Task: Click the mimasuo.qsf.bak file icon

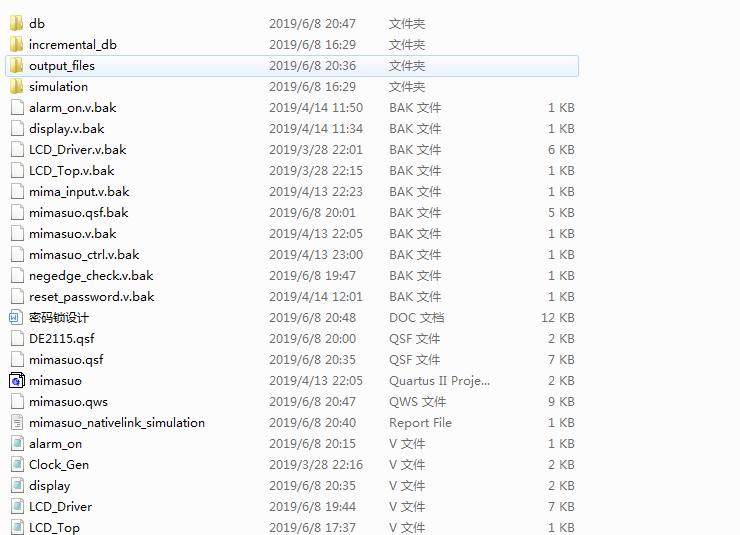Action: (x=17, y=212)
